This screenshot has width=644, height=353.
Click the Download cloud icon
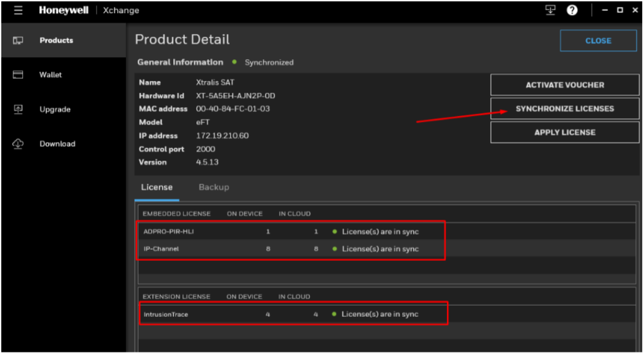click(18, 143)
